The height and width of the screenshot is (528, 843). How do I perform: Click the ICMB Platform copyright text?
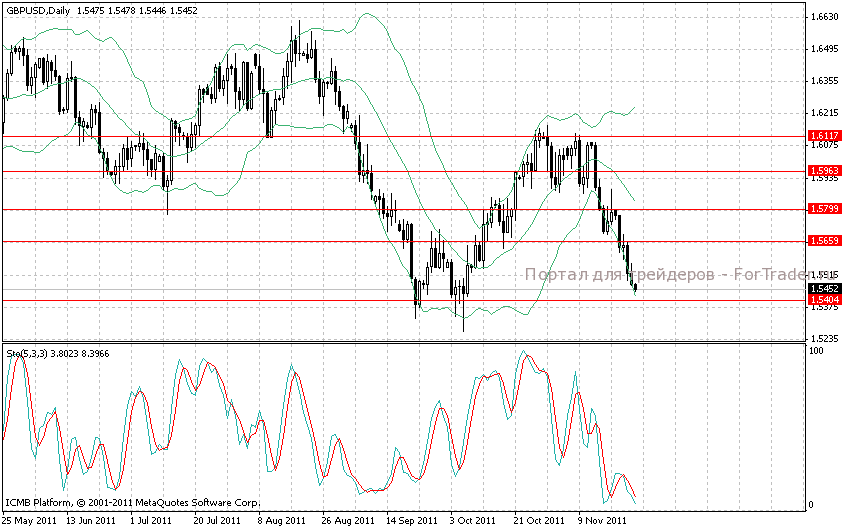tap(132, 503)
